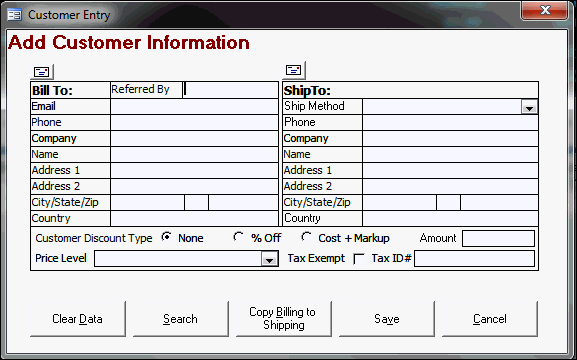This screenshot has width=577, height=360.
Task: Click the Search button
Action: (181, 319)
